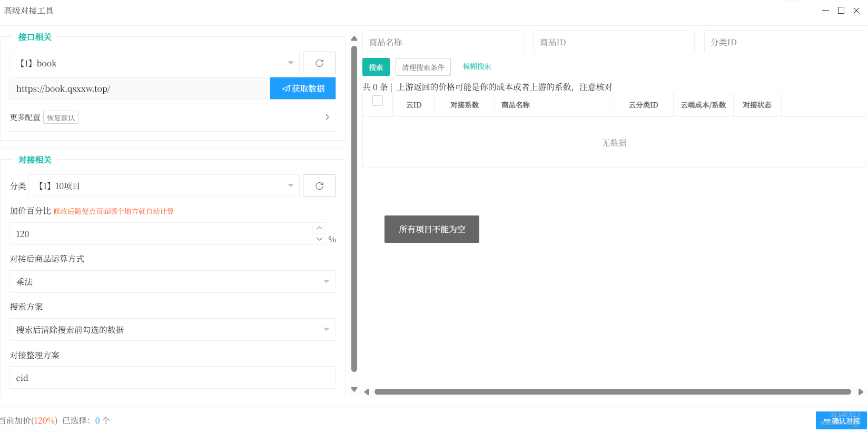Click the 无数据 empty table text
The image size is (868, 432).
[614, 143]
